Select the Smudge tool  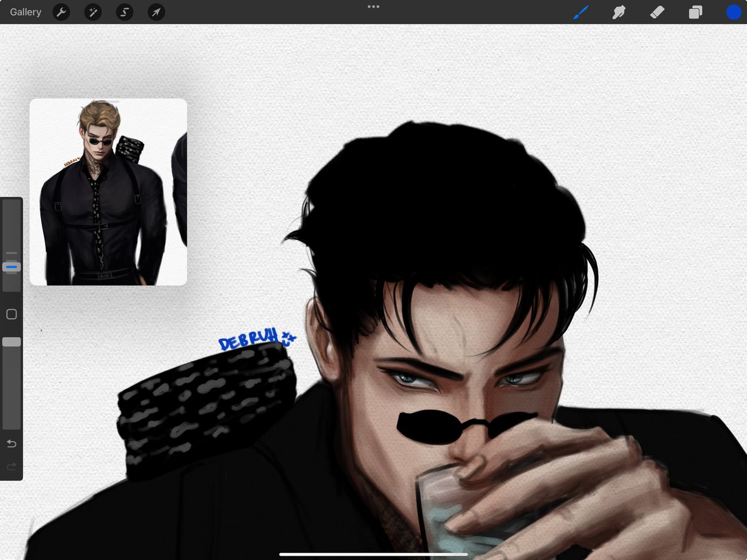point(619,12)
